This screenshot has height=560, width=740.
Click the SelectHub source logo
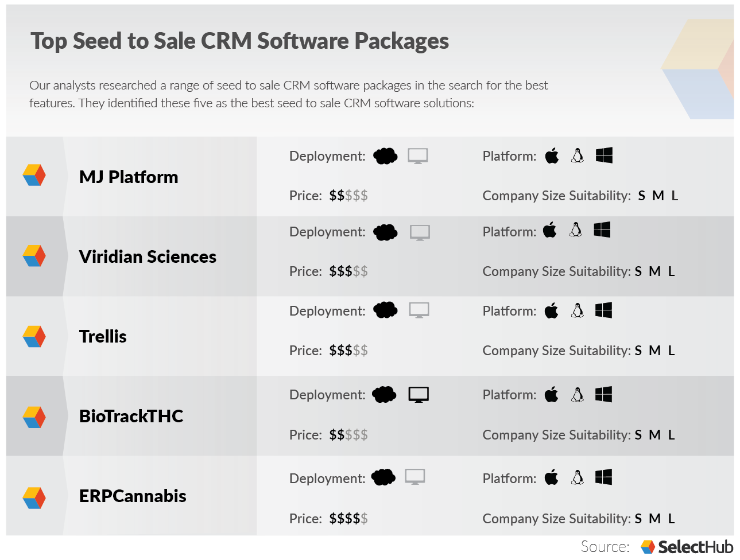point(687,547)
